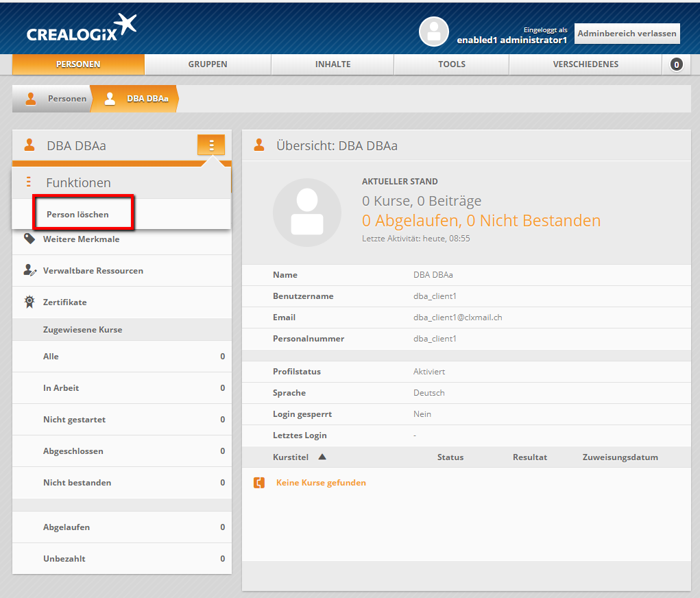Open the TOOLS menu tab

[451, 64]
